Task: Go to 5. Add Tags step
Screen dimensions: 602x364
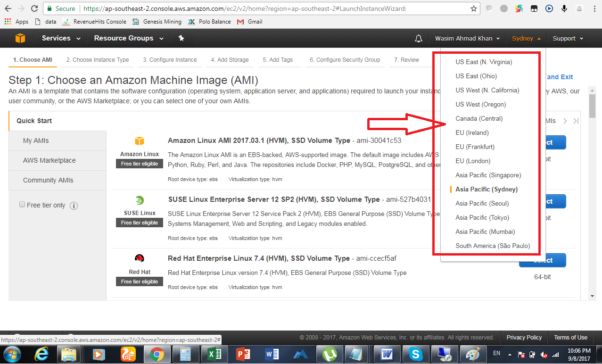Action: click(278, 60)
